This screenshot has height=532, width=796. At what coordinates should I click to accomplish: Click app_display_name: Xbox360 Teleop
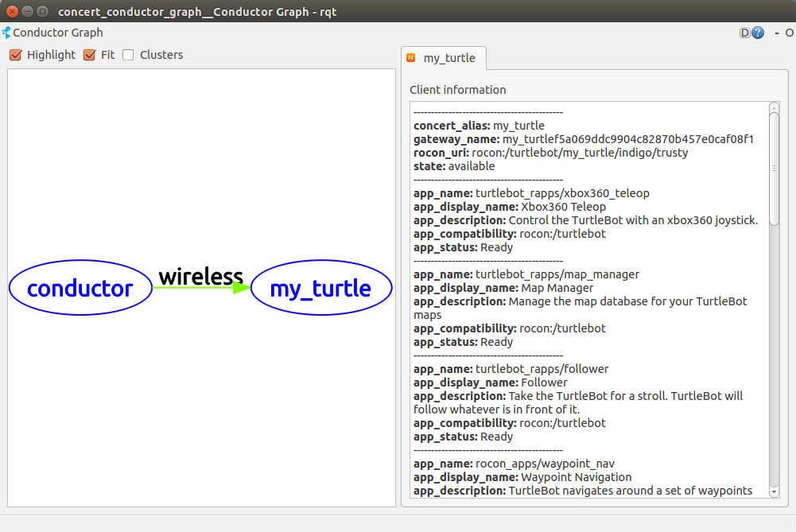[510, 207]
